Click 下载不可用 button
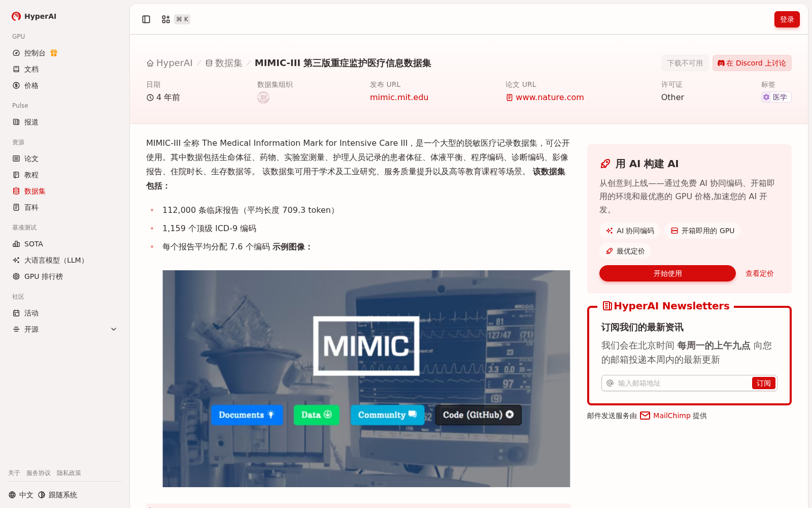The width and height of the screenshot is (812, 508). click(x=685, y=63)
